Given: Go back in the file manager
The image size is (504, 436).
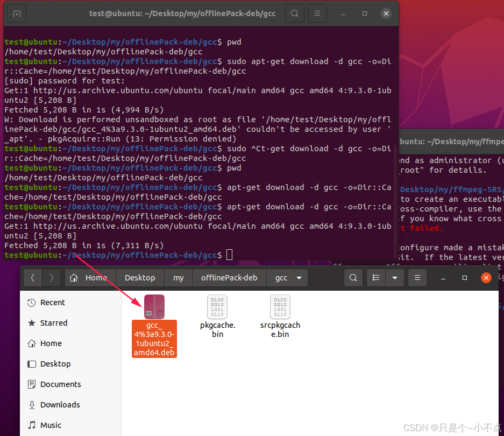Looking at the screenshot, I should coord(33,278).
